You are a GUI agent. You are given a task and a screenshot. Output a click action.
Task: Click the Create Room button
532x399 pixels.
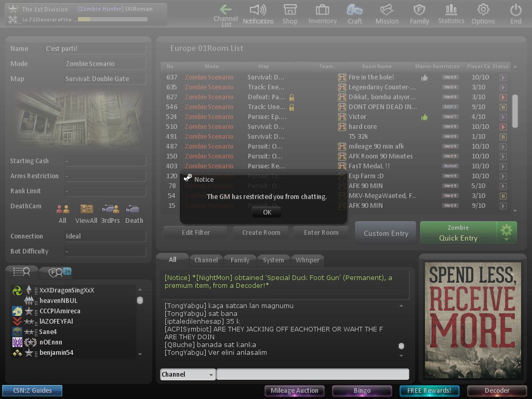[x=261, y=233]
